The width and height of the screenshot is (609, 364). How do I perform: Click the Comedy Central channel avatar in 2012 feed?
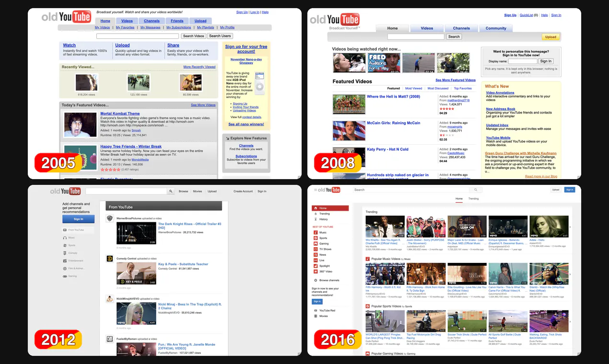[110, 259]
